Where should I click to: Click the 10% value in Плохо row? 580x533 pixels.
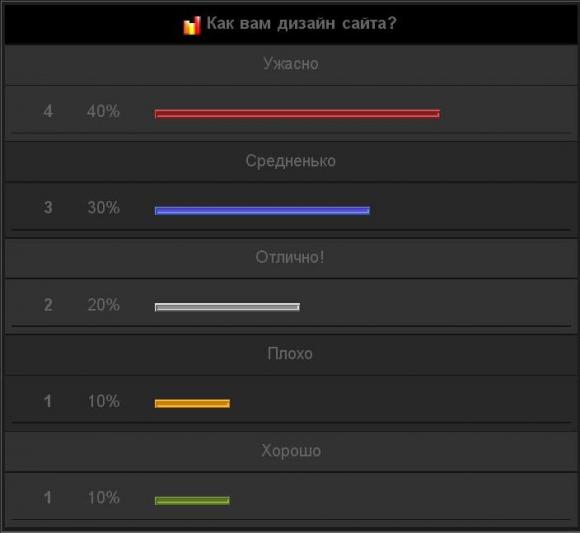click(104, 401)
